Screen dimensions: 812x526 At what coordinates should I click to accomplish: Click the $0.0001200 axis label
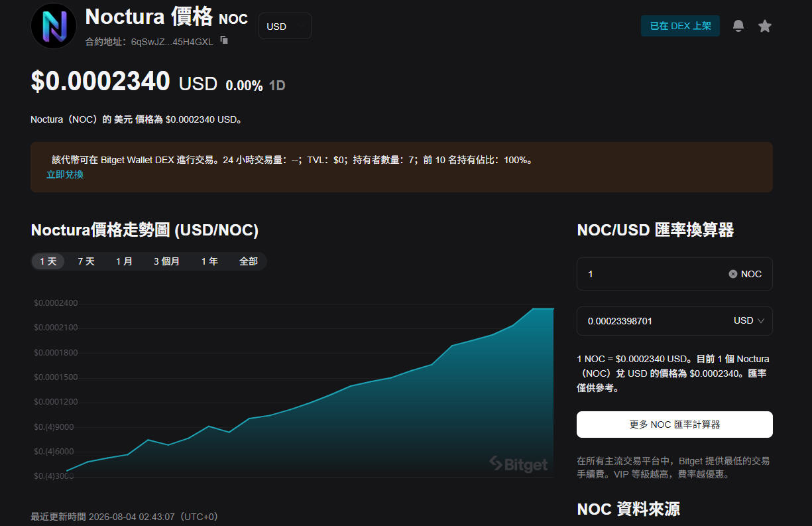click(x=56, y=402)
